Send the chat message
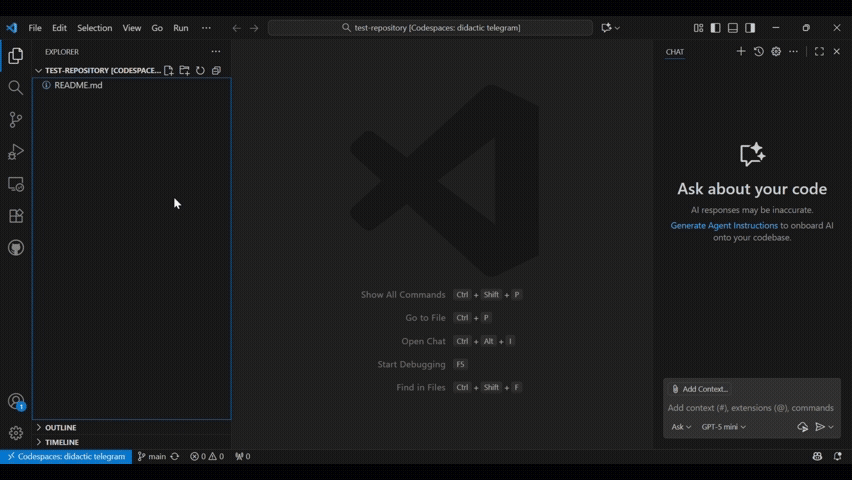 point(820,427)
